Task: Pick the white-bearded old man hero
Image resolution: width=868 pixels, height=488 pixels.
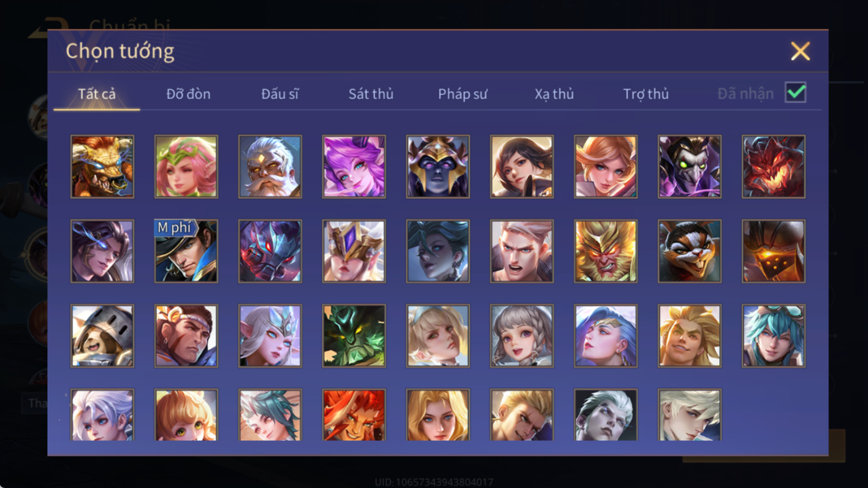Action: click(x=270, y=167)
